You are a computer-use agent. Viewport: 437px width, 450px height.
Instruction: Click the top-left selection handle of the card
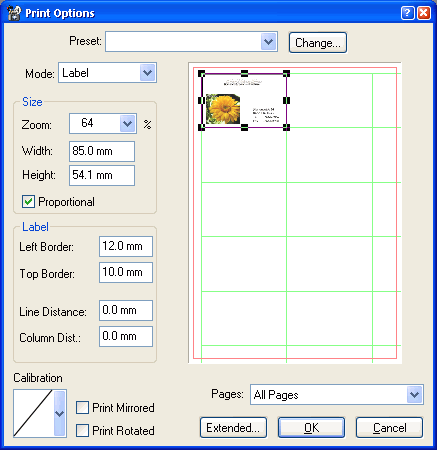[202, 73]
